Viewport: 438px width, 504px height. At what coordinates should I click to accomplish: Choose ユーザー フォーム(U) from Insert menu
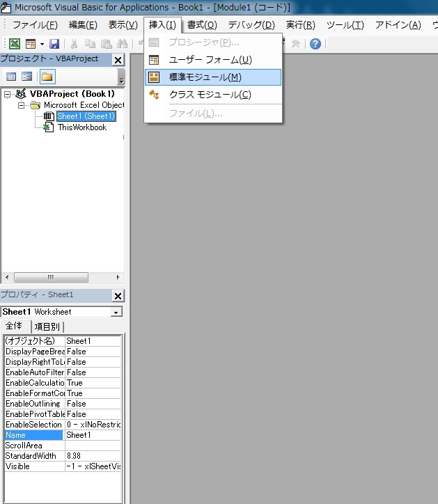coord(213,60)
